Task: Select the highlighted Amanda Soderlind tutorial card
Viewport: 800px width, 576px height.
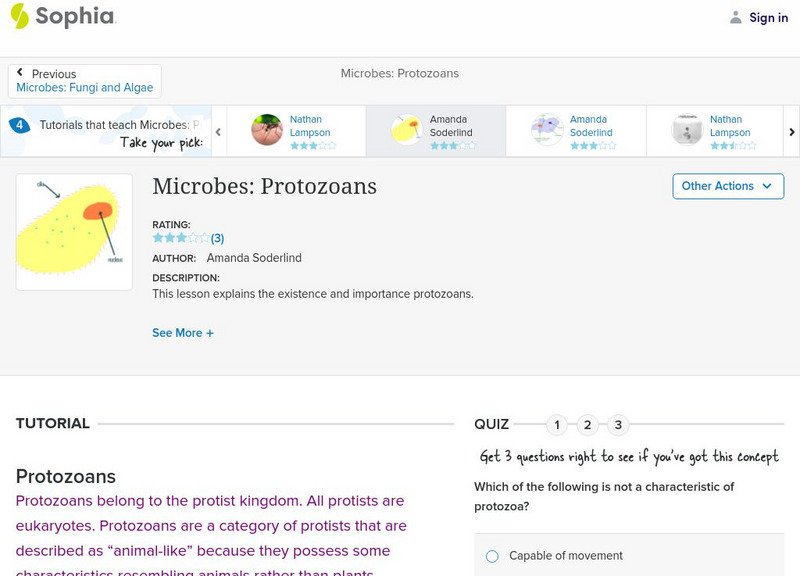Action: click(x=436, y=131)
